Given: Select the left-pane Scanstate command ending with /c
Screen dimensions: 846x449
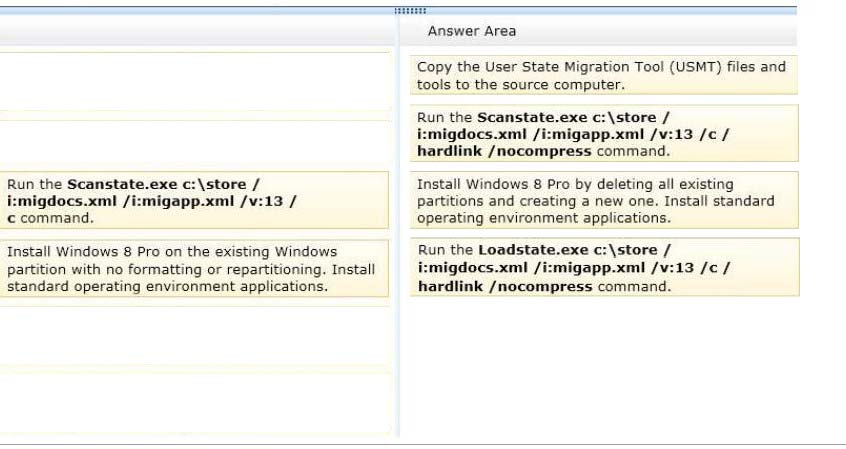Looking at the screenshot, I should pos(194,200).
